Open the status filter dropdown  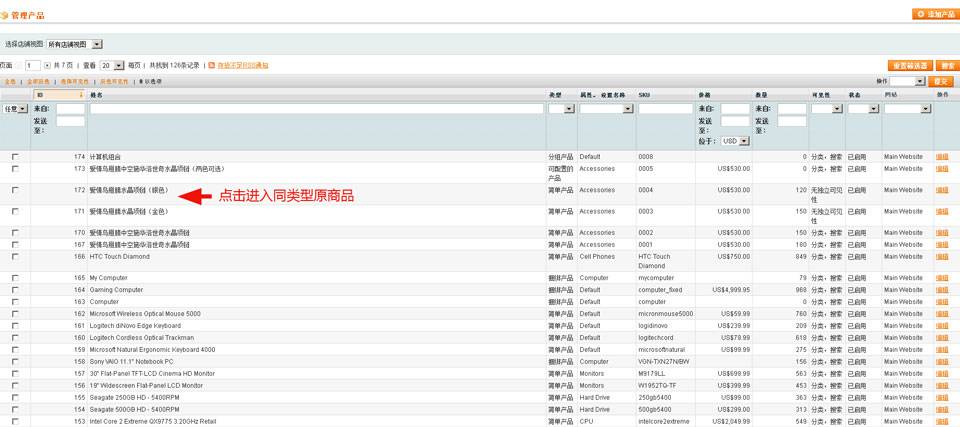(x=863, y=108)
